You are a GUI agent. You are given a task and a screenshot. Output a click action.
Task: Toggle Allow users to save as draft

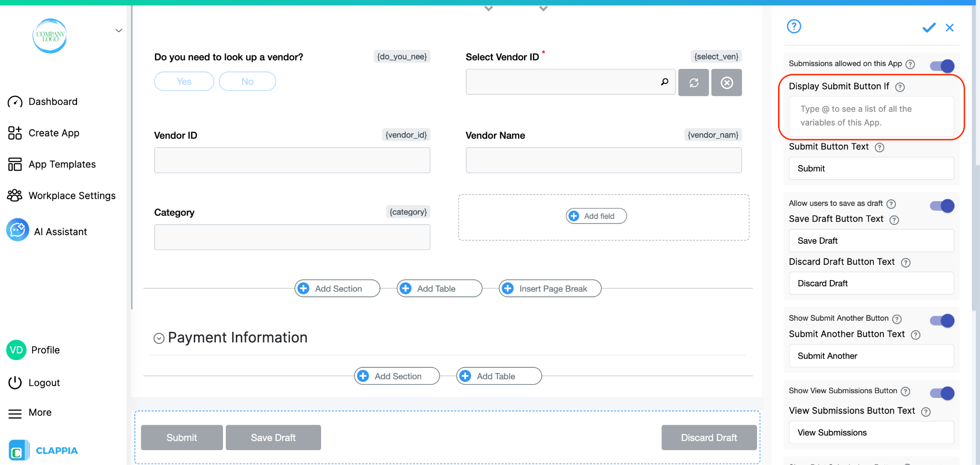tap(942, 206)
